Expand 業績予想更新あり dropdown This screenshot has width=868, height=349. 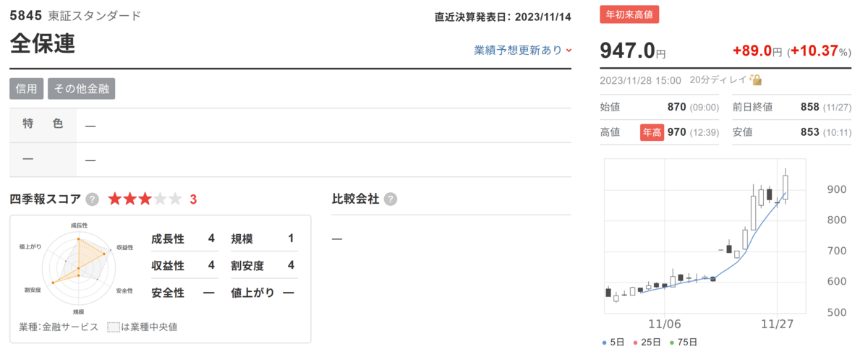coord(523,50)
